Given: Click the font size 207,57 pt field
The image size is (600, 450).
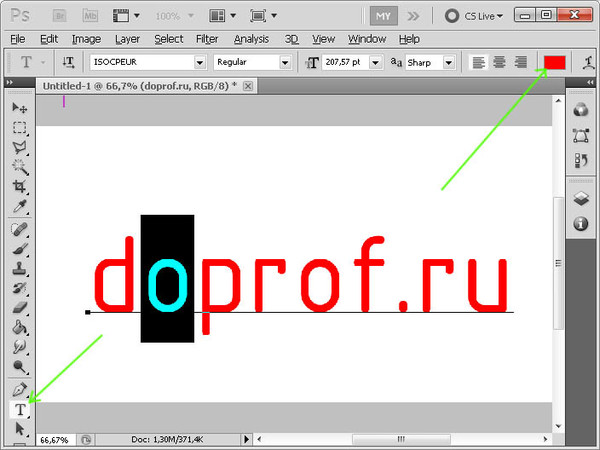Looking at the screenshot, I should [x=346, y=62].
